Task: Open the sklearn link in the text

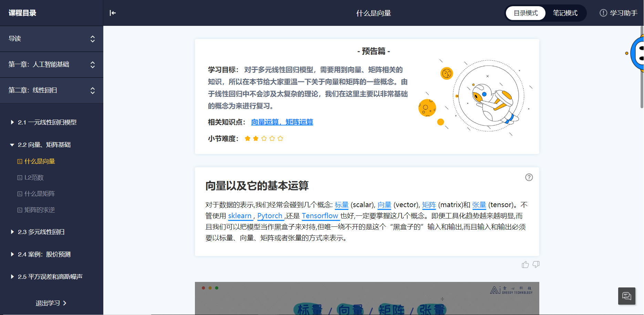Action: 240,216
